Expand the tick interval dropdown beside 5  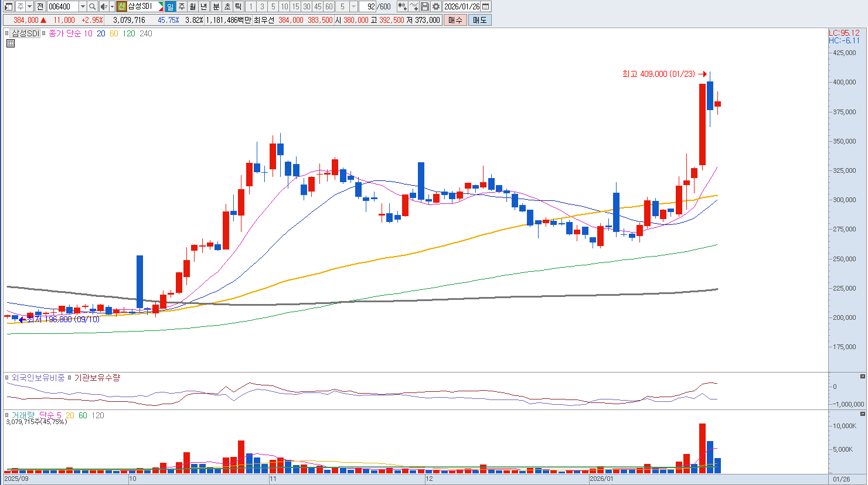353,6
